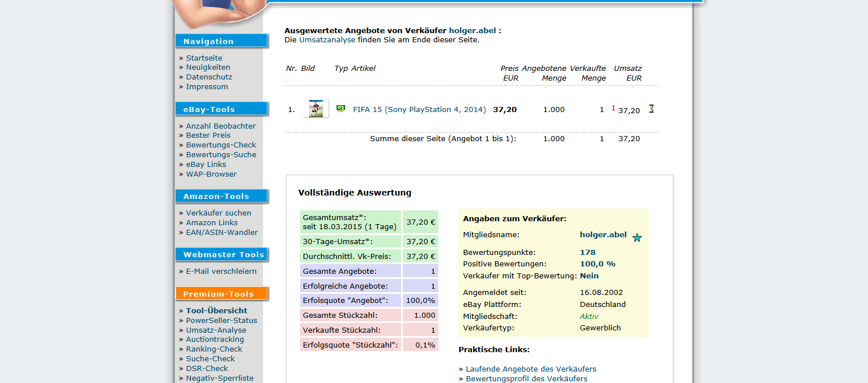Open the Tool-Übersicht premium page
Viewport: 868px width, 383px height.
pos(217,310)
